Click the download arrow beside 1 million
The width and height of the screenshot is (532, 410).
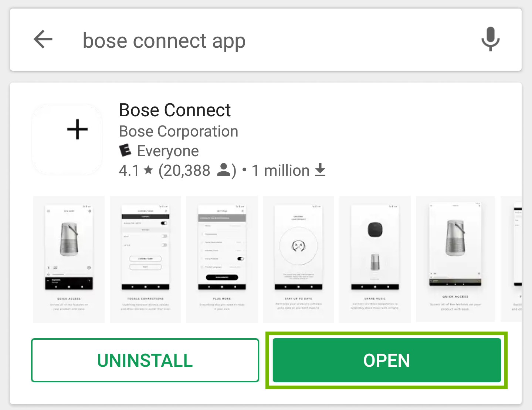pyautogui.click(x=320, y=170)
